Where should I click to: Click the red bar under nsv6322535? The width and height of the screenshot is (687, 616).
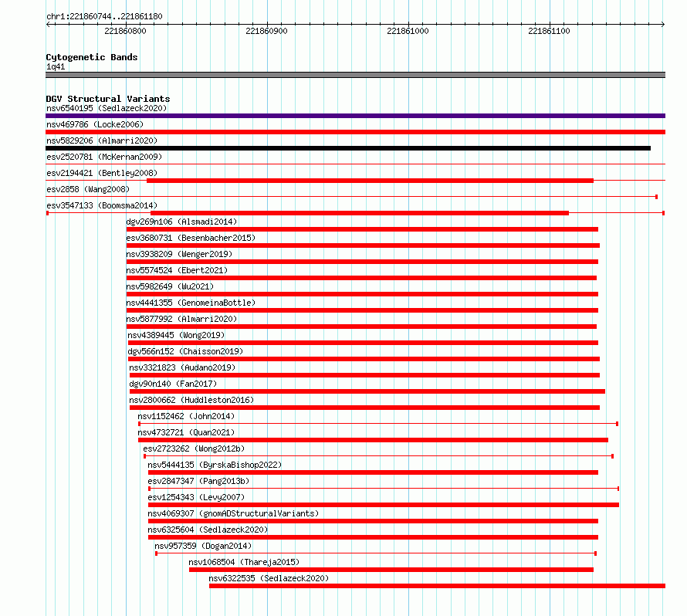click(x=437, y=586)
